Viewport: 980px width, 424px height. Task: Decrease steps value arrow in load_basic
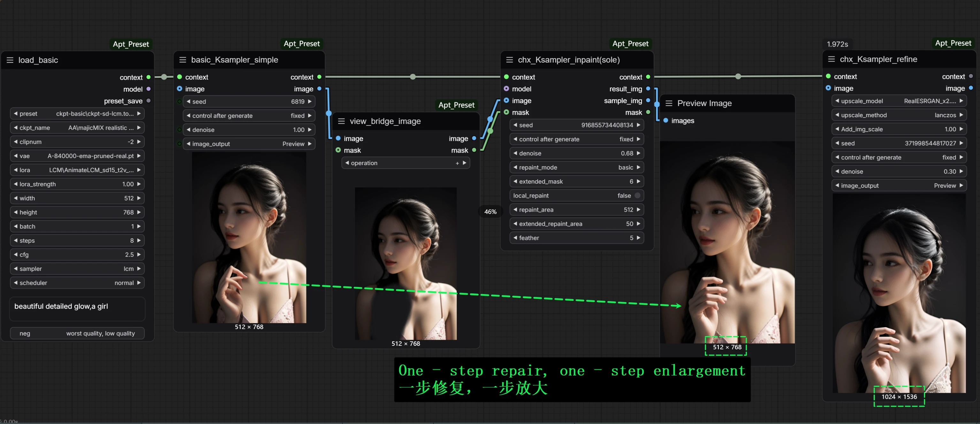[x=16, y=240]
